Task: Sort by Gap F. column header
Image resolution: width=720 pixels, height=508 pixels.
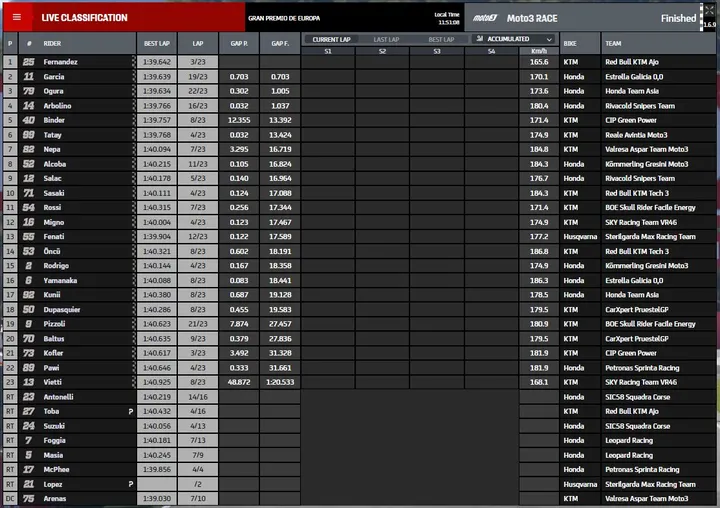Action: [x=280, y=43]
